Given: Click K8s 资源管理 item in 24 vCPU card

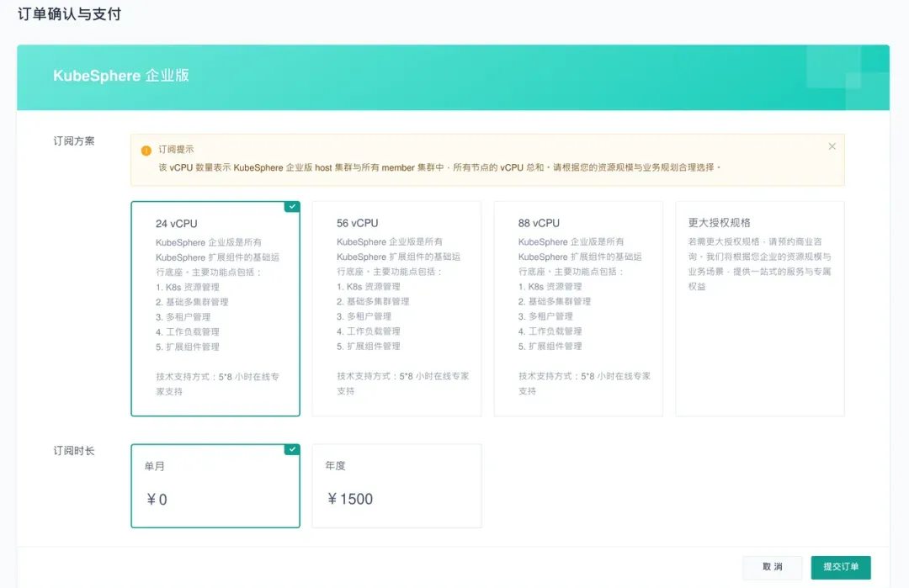Looking at the screenshot, I should point(187,288).
